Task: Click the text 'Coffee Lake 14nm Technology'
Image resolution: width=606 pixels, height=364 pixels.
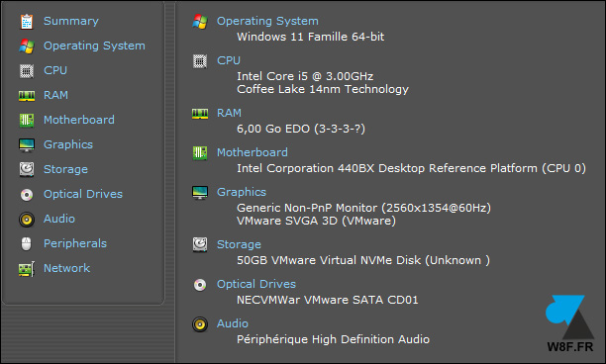Action: coord(323,89)
